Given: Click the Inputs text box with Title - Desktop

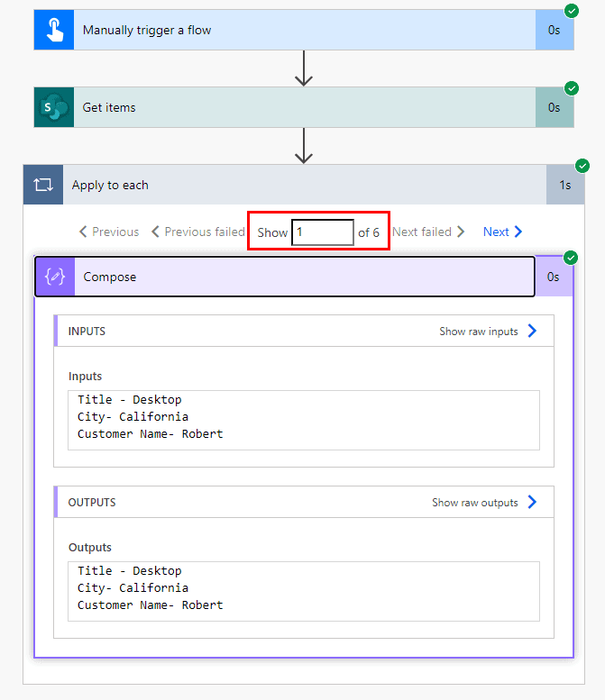Looking at the screenshot, I should [304, 420].
